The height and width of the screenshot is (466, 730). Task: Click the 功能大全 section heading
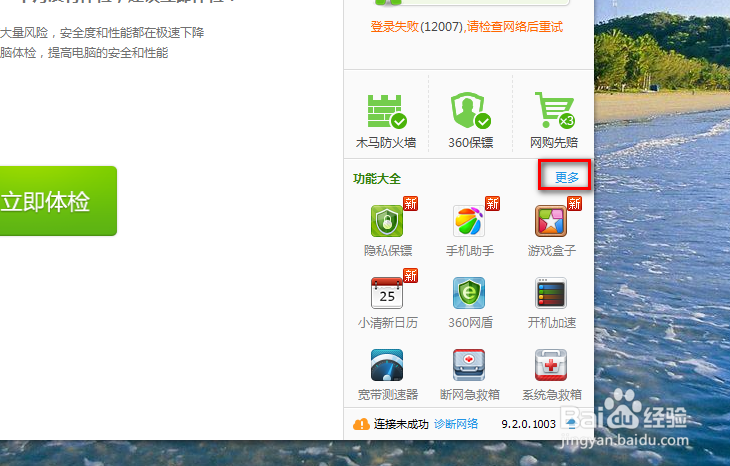coord(377,179)
